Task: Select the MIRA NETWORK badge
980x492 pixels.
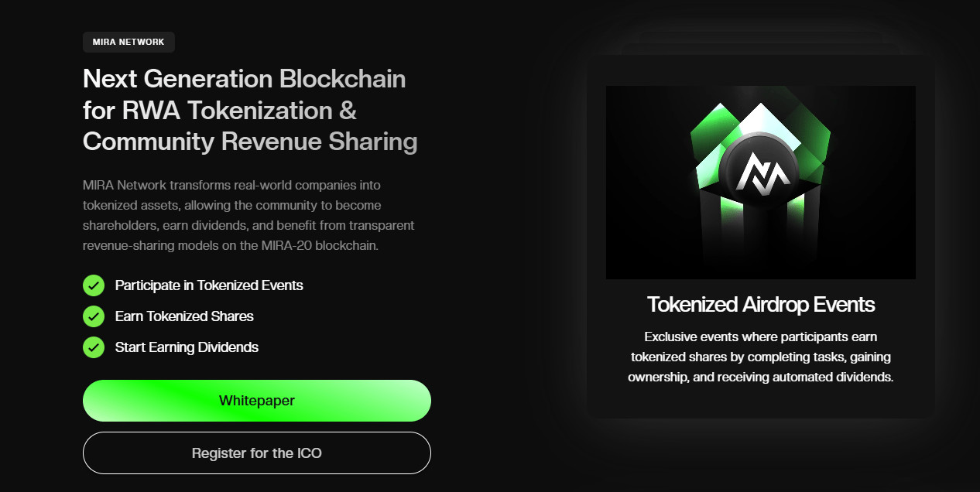Action: [x=128, y=43]
